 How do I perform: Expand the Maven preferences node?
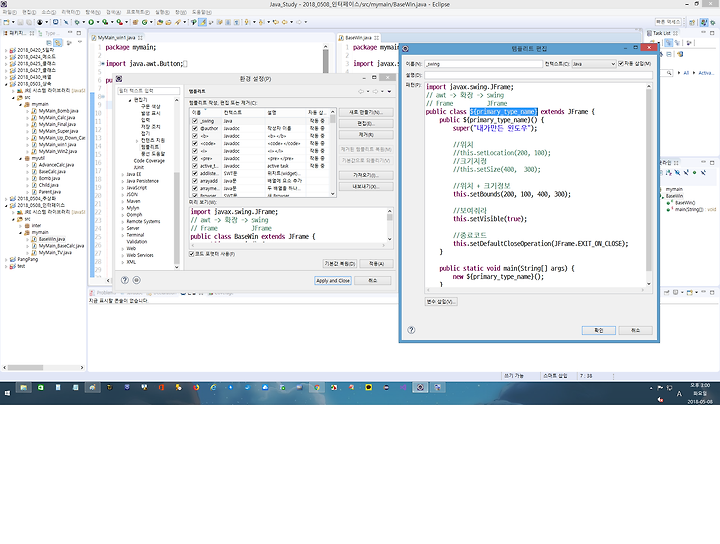tap(123, 201)
